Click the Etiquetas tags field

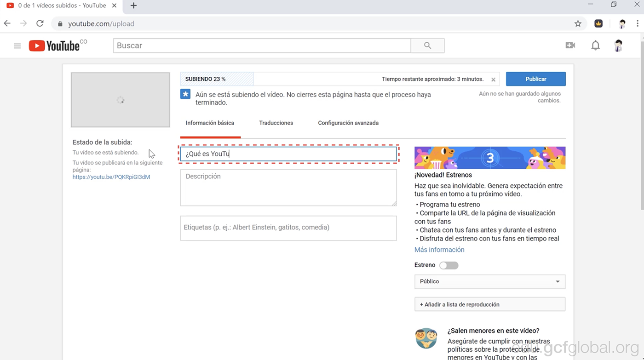click(x=288, y=228)
